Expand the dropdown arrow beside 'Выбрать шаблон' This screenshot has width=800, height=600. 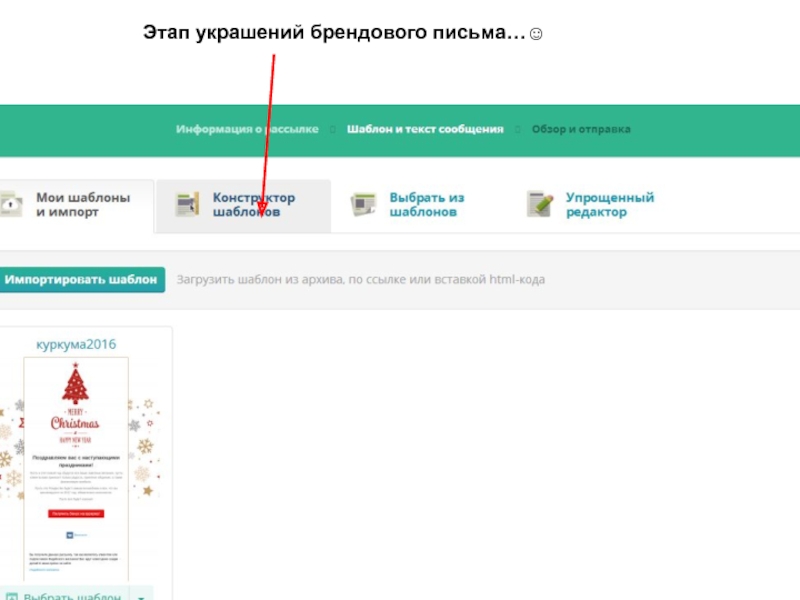[x=141, y=595]
